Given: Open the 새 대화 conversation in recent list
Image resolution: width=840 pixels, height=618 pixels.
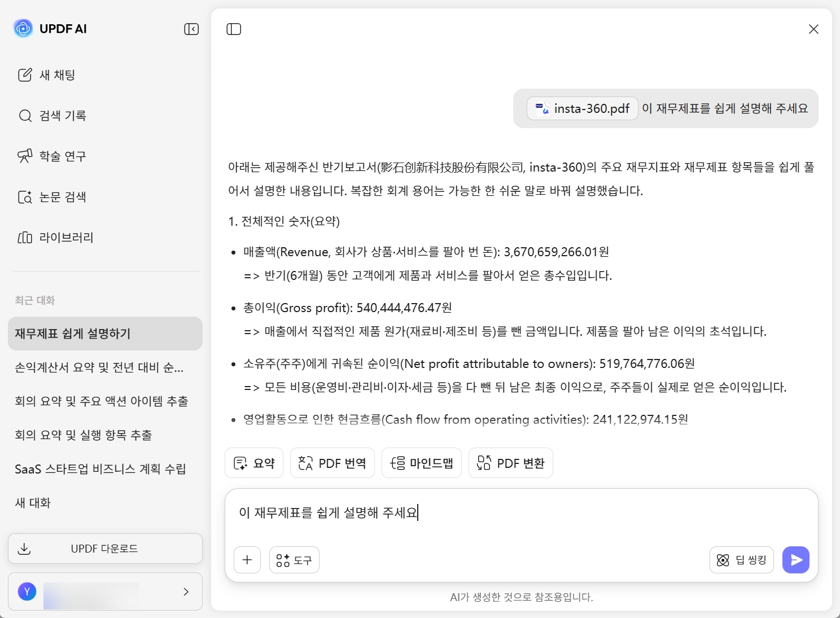Looking at the screenshot, I should click(x=105, y=503).
